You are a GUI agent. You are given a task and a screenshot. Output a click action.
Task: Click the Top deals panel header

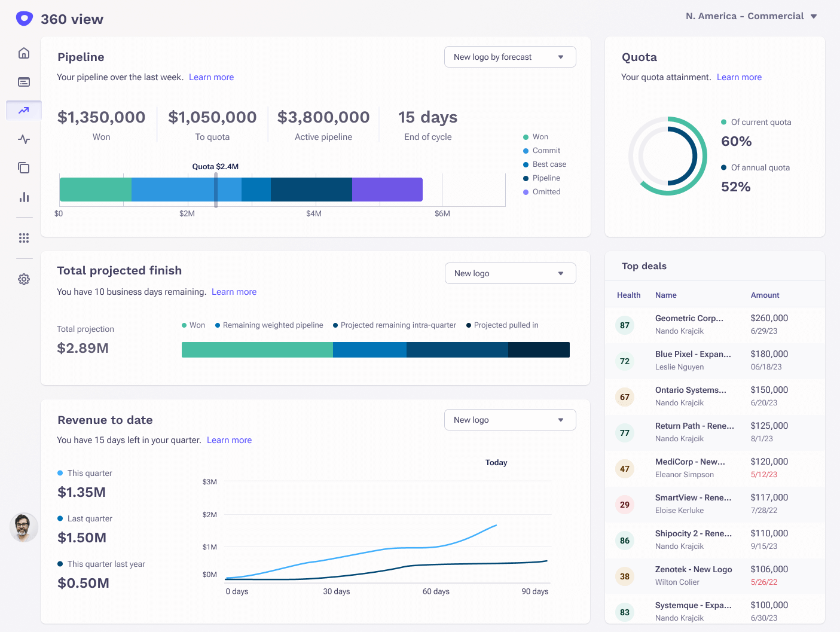(644, 266)
